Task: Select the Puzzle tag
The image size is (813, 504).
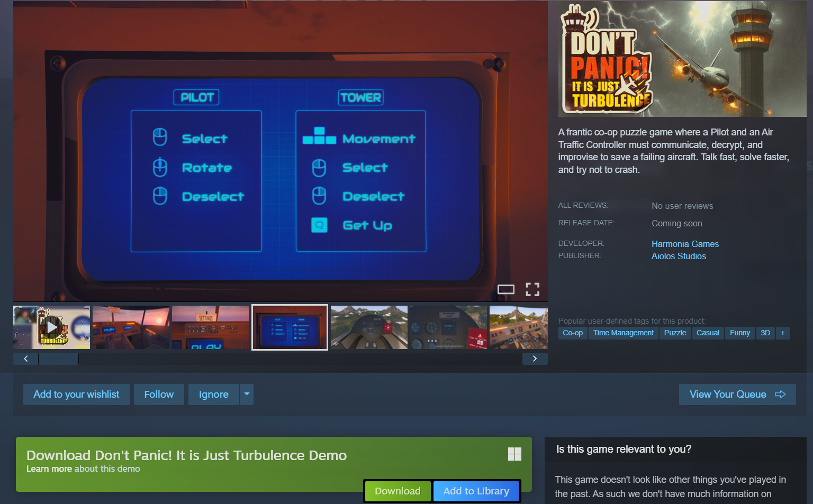Action: (x=675, y=333)
